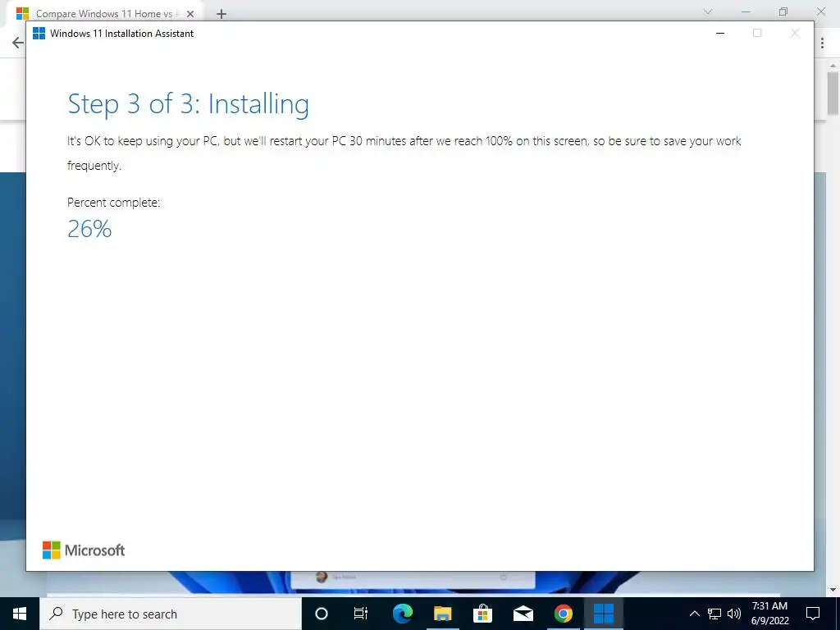Open the volume speaker tray icon
The image size is (840, 630).
coord(734,614)
